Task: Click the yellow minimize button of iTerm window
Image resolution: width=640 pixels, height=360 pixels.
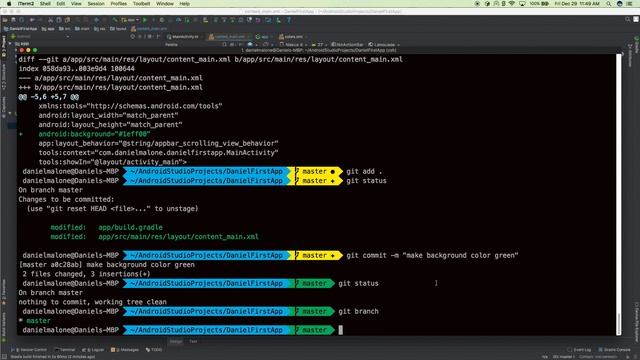Action: click(x=28, y=50)
